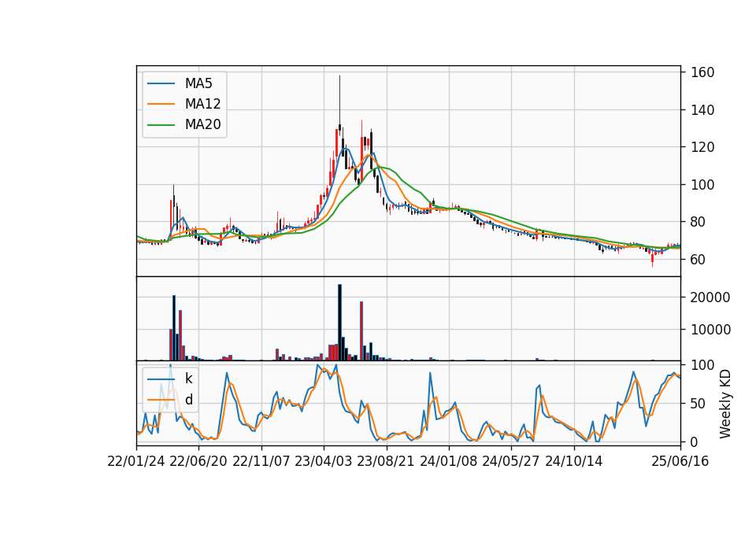Click the 80 price axis tick label
This screenshot has width=756, height=543.
pos(699,222)
